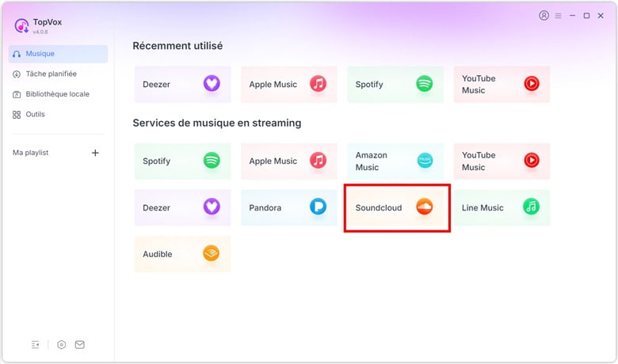Click the Bibliothèque locale folder icon
This screenshot has height=364, width=618.
(17, 94)
